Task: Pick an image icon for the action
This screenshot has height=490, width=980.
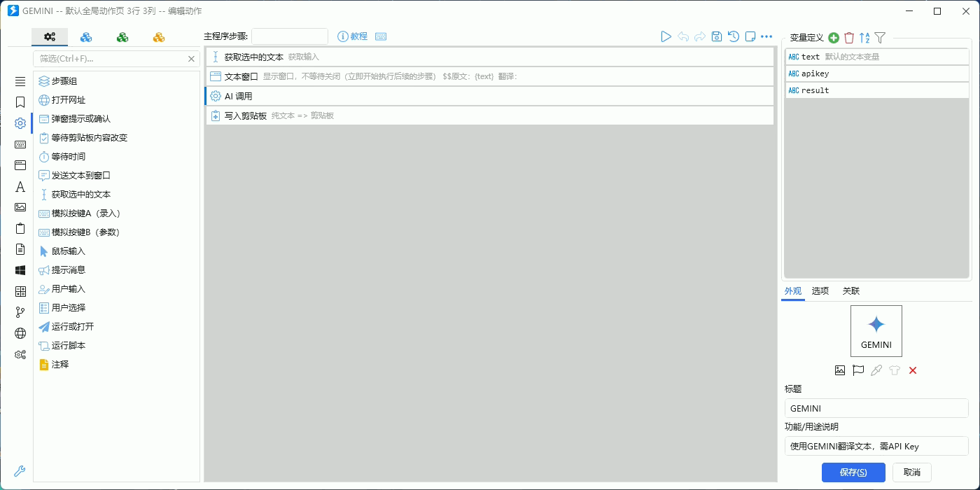Action: click(x=840, y=370)
